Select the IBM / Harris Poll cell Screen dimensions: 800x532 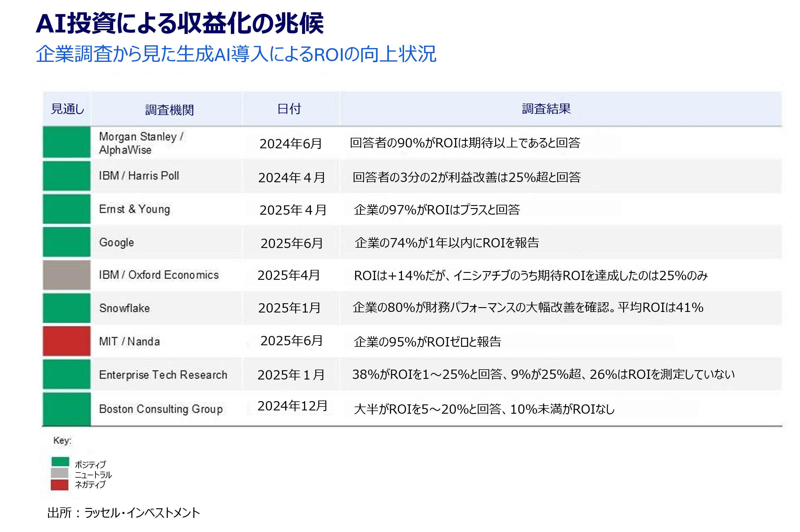[x=139, y=176]
